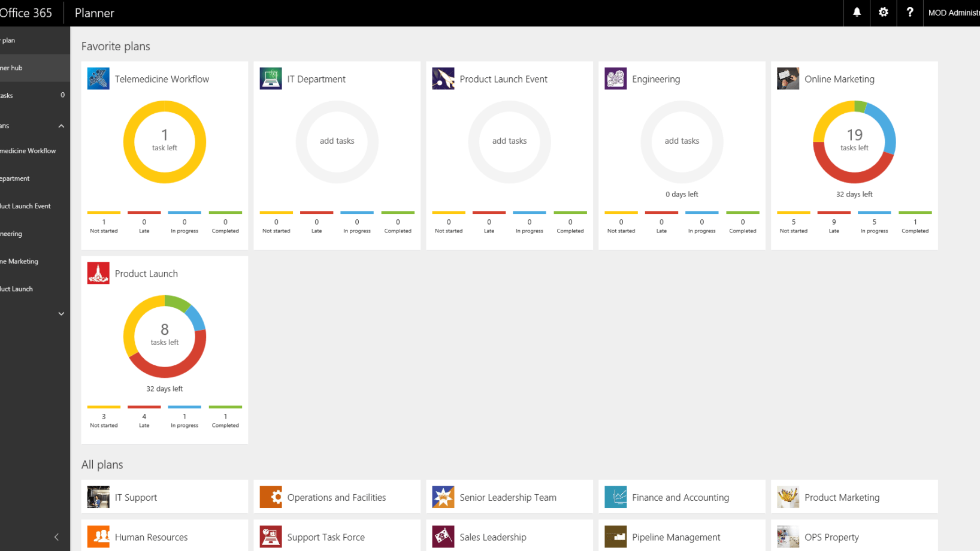
Task: Click add tasks in Product Launch Event card
Action: click(510, 141)
